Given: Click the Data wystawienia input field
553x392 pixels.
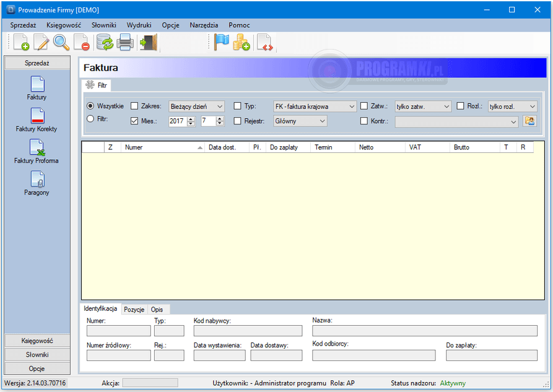Looking at the screenshot, I should pos(219,355).
